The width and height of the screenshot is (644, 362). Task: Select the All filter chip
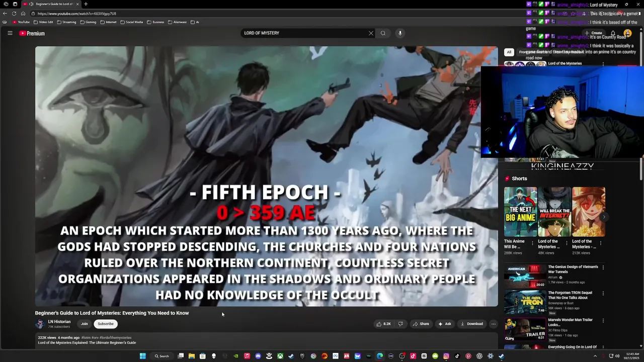[509, 52]
